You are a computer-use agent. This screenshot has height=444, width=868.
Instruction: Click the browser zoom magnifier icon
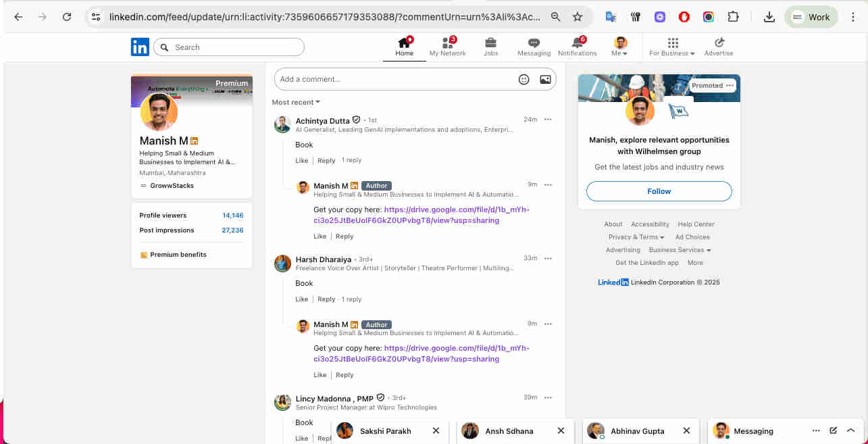coord(555,17)
